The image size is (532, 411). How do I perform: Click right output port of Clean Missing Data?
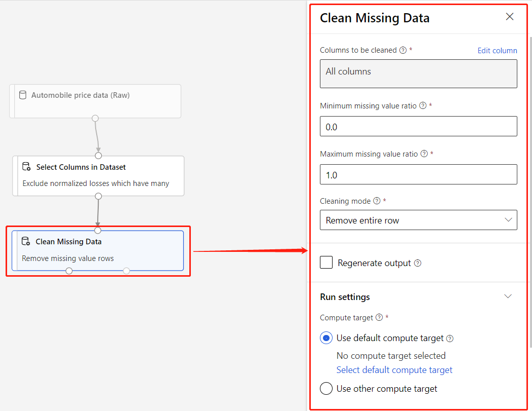point(126,271)
